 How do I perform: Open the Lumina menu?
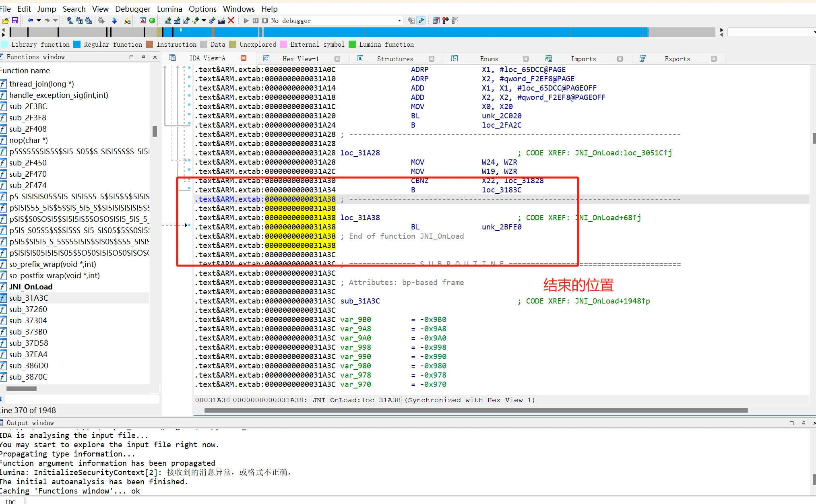pyautogui.click(x=169, y=9)
